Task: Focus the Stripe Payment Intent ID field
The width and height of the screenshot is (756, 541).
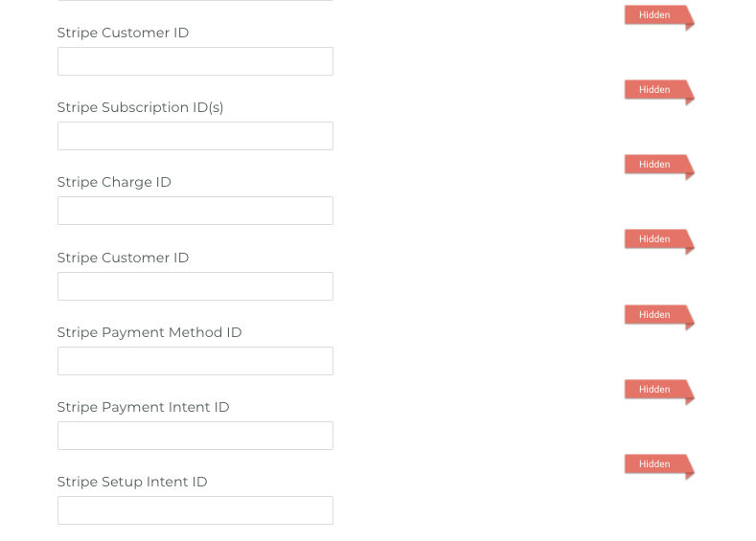Action: pyautogui.click(x=195, y=436)
